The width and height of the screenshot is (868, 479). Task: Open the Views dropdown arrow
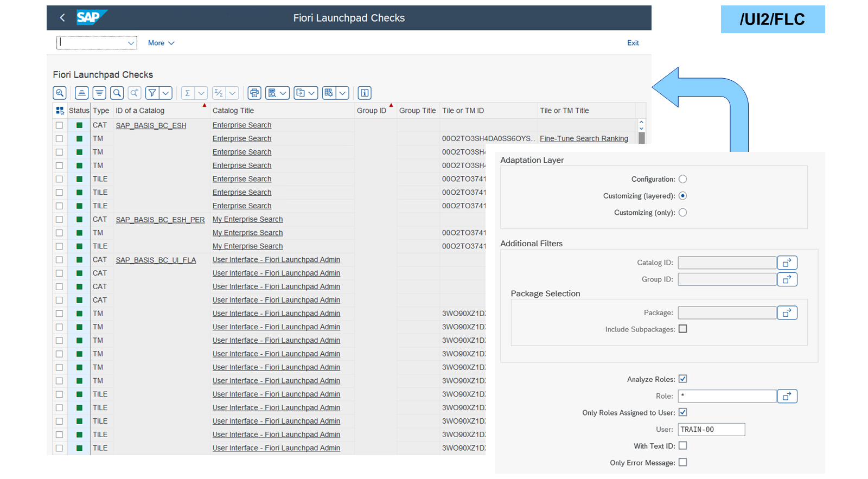[283, 93]
